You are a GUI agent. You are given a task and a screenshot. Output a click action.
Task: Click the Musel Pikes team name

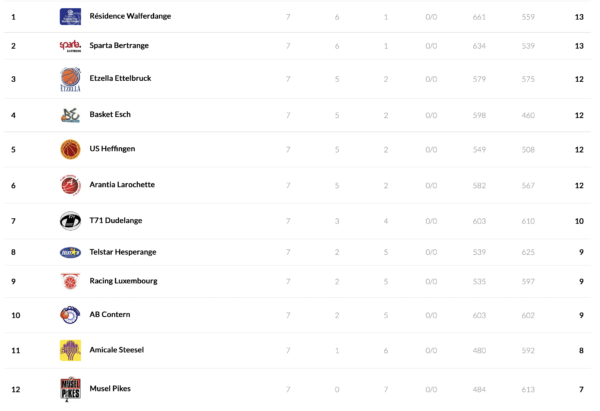pos(110,388)
